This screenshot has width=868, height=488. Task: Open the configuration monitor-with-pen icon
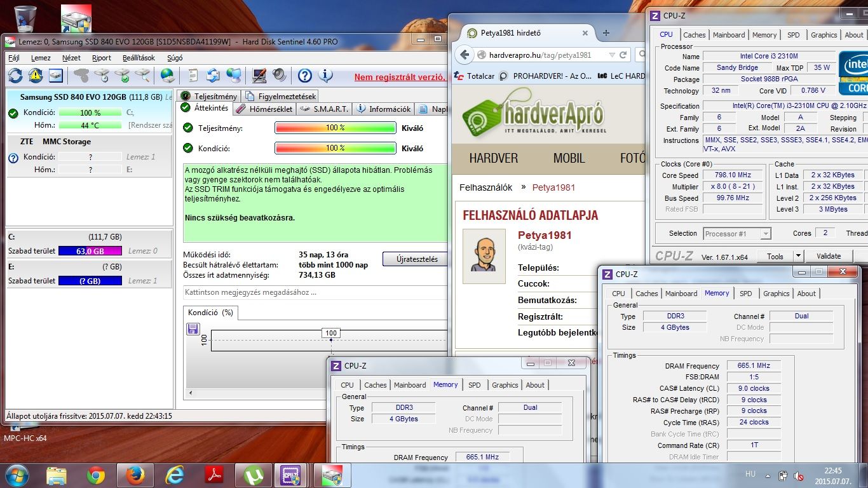click(x=259, y=76)
